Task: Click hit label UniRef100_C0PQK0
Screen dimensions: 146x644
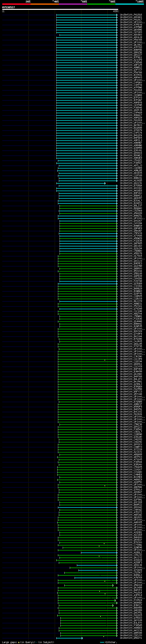Action: click(131, 82)
